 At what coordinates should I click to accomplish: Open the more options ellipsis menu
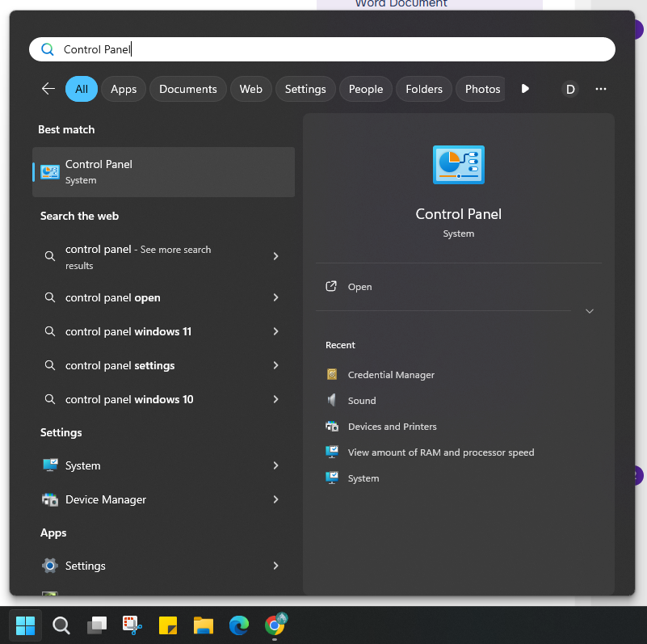click(x=600, y=89)
